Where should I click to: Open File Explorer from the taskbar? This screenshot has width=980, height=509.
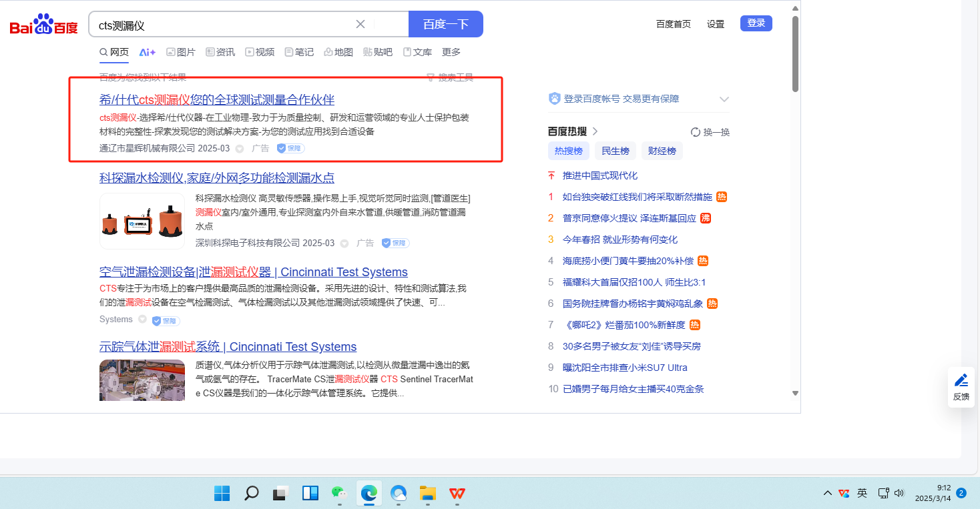click(428, 493)
